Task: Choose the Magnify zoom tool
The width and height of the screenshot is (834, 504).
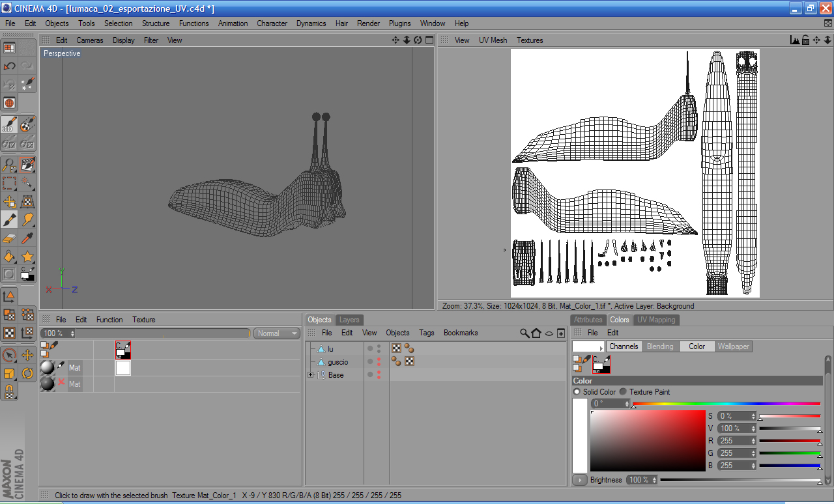Action: tap(10, 164)
